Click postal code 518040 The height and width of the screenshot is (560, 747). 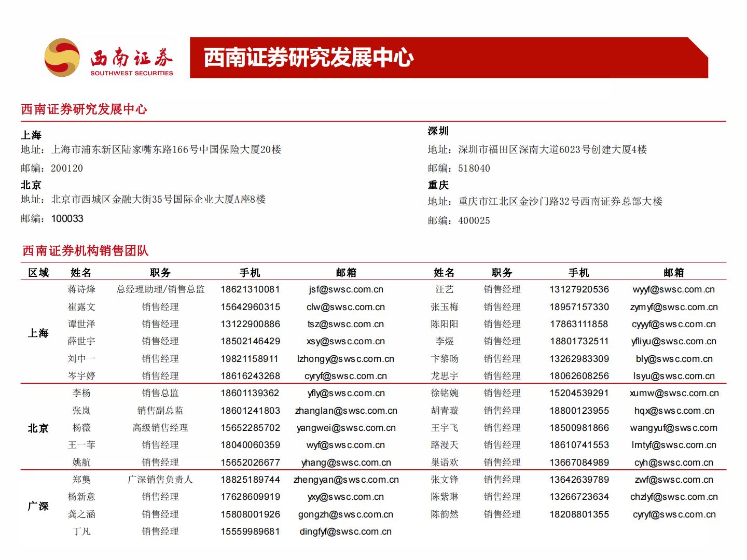[474, 169]
